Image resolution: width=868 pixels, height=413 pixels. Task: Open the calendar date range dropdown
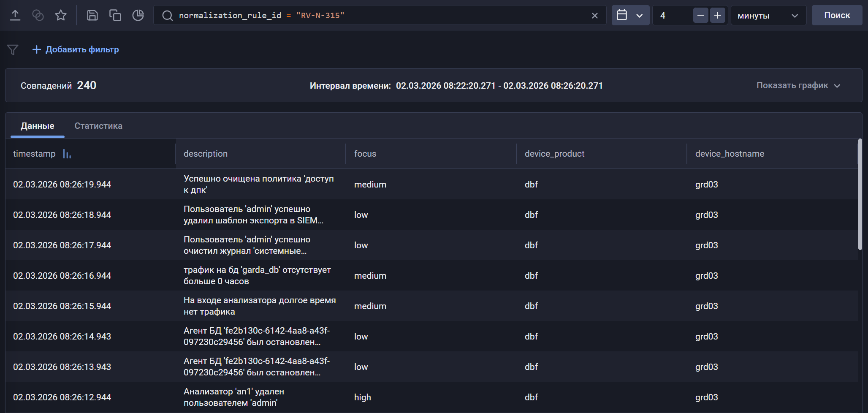[630, 16]
